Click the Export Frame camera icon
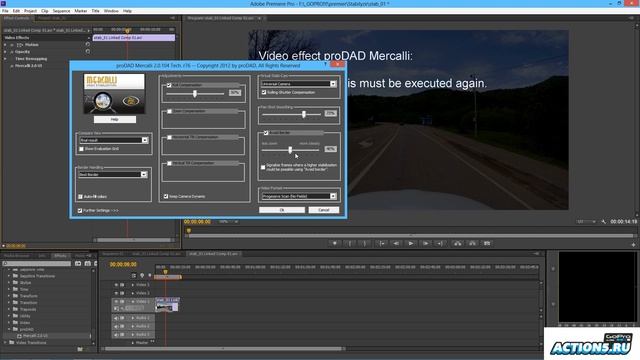The image size is (640, 360). (487, 243)
